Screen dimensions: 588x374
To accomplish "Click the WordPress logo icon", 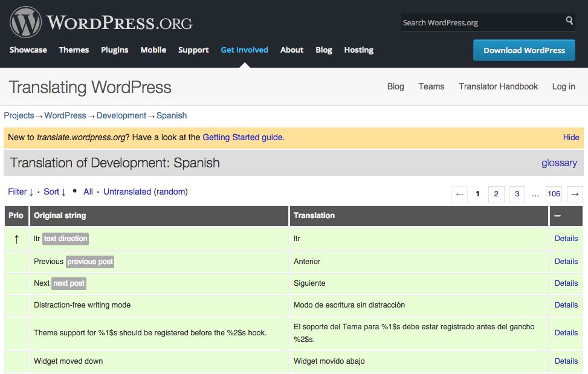I will [25, 22].
